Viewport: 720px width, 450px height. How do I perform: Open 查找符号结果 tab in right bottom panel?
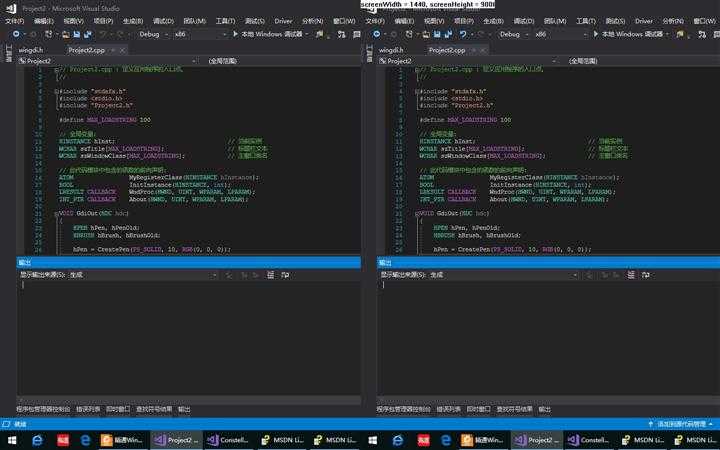[514, 409]
